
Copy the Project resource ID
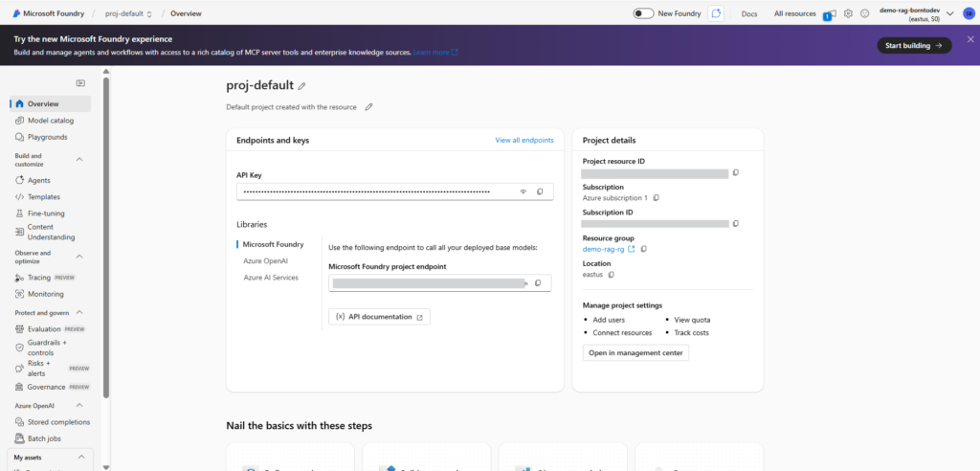tap(736, 173)
